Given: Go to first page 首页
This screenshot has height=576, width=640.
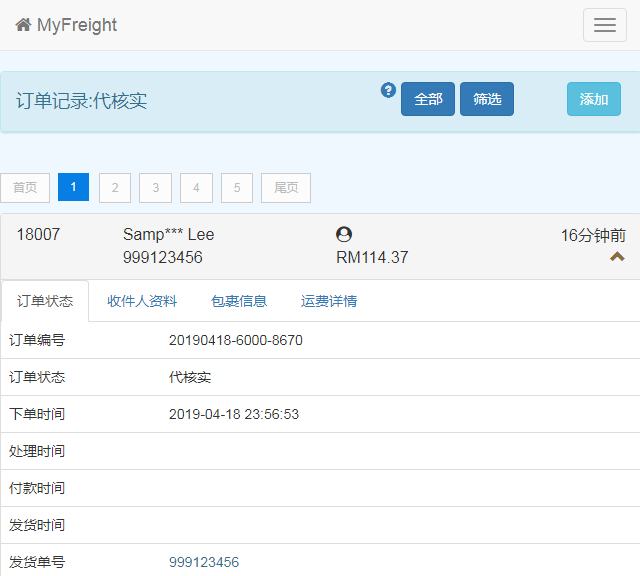Looking at the screenshot, I should pyautogui.click(x=25, y=188).
